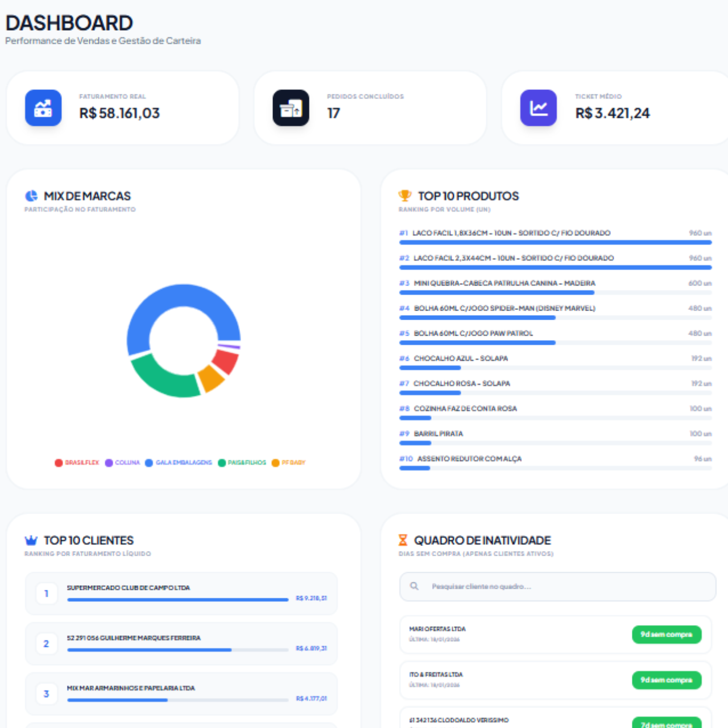
Task: Click the 9d sem compra badge for Mari Ofertas
Action: pyautogui.click(x=667, y=634)
